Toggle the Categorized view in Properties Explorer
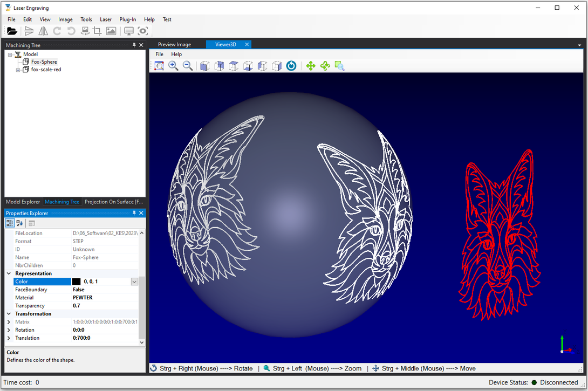Viewport: 588px width, 391px height. [x=10, y=223]
